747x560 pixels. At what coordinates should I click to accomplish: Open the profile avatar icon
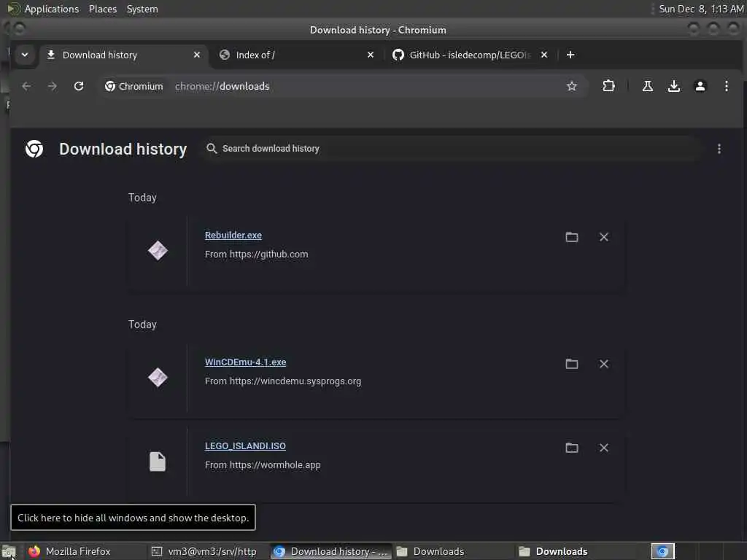(700, 86)
